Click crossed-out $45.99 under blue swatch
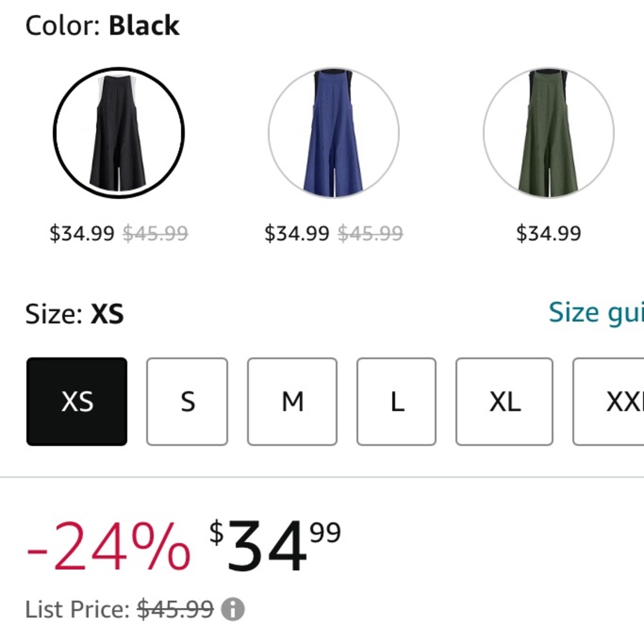 (370, 233)
